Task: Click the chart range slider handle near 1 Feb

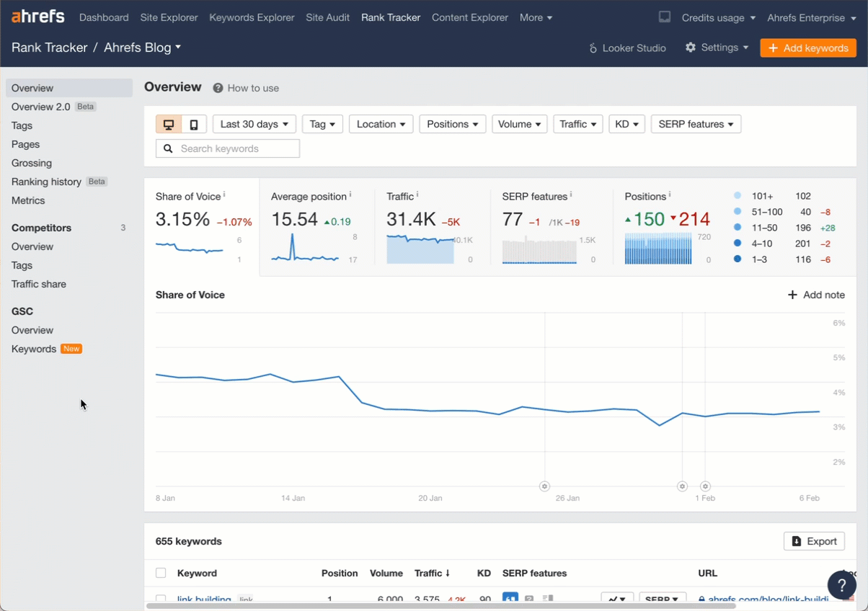Action: pyautogui.click(x=705, y=486)
